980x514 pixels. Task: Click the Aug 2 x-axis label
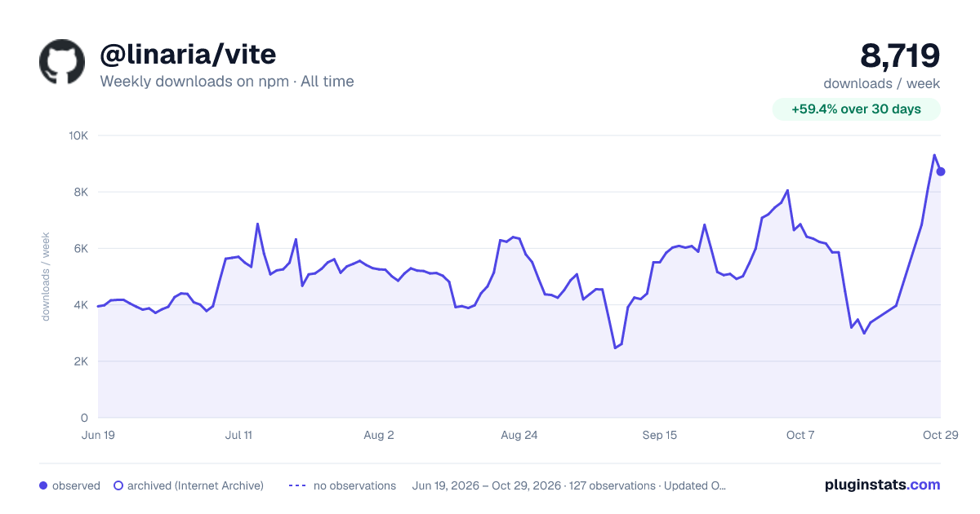[x=379, y=436]
